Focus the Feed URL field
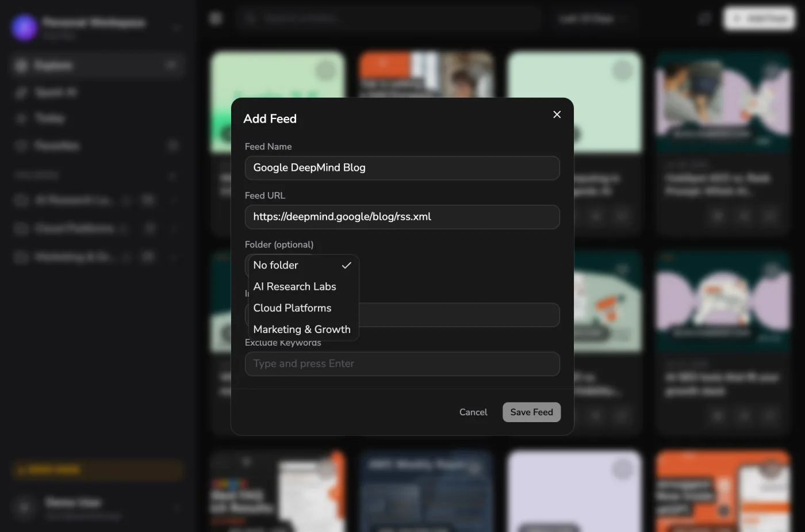 coord(402,217)
